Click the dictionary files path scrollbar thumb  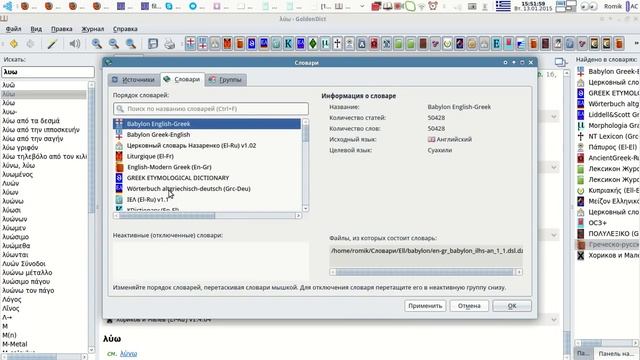click(424, 272)
